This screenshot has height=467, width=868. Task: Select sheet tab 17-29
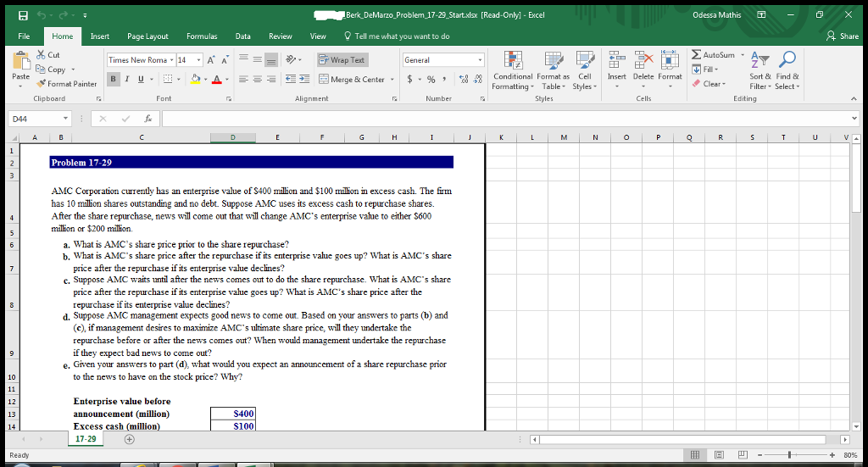[86, 439]
